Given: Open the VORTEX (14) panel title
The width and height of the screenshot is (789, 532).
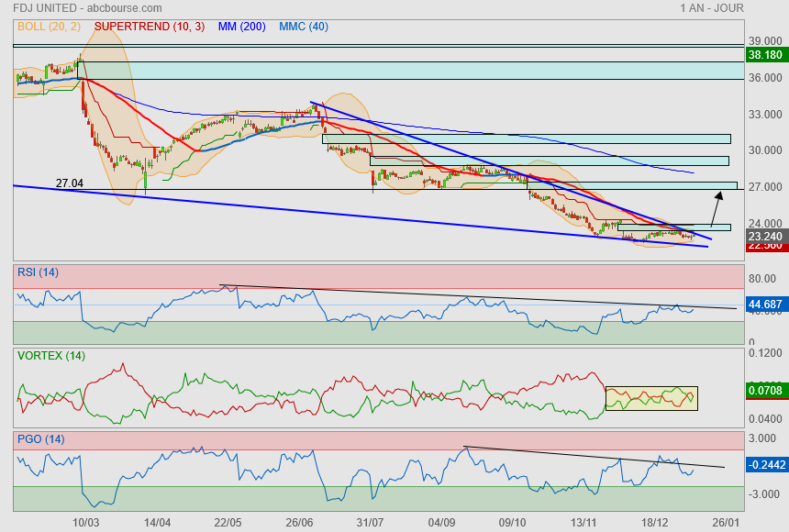Looking at the screenshot, I should tap(51, 355).
